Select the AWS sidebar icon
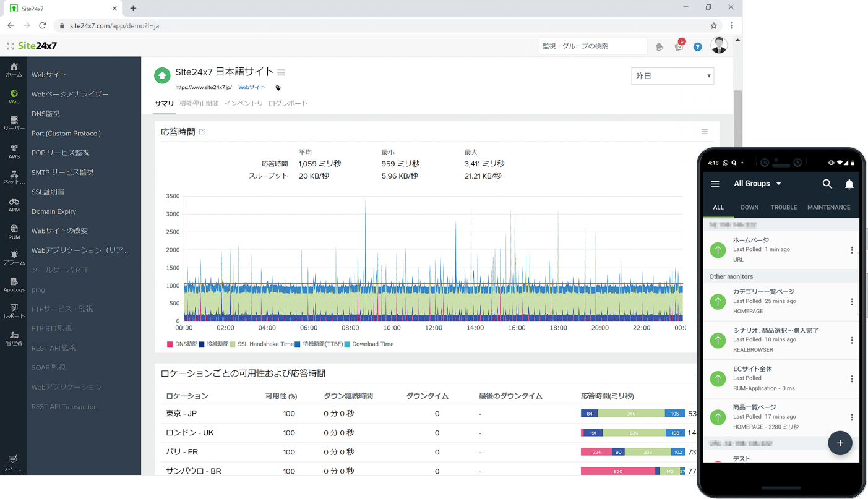This screenshot has height=499, width=868. (x=14, y=151)
